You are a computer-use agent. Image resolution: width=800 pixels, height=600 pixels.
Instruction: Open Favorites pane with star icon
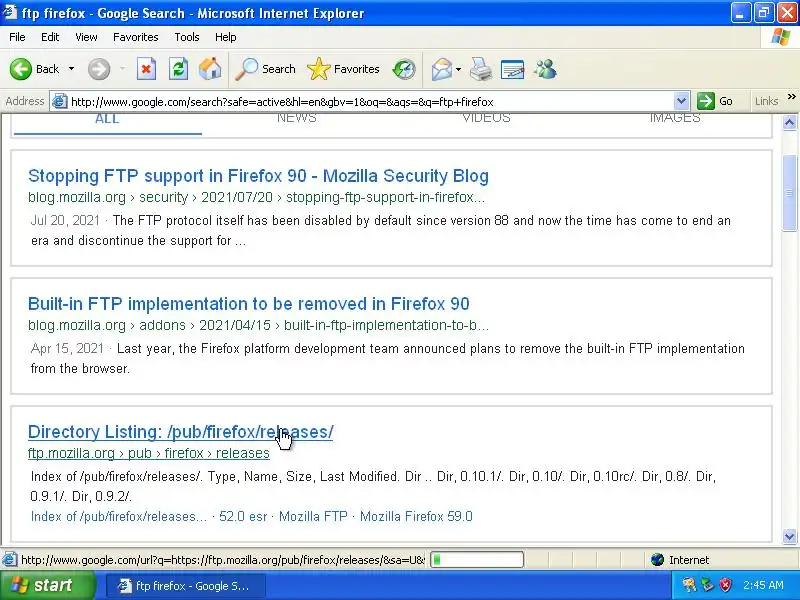[343, 69]
